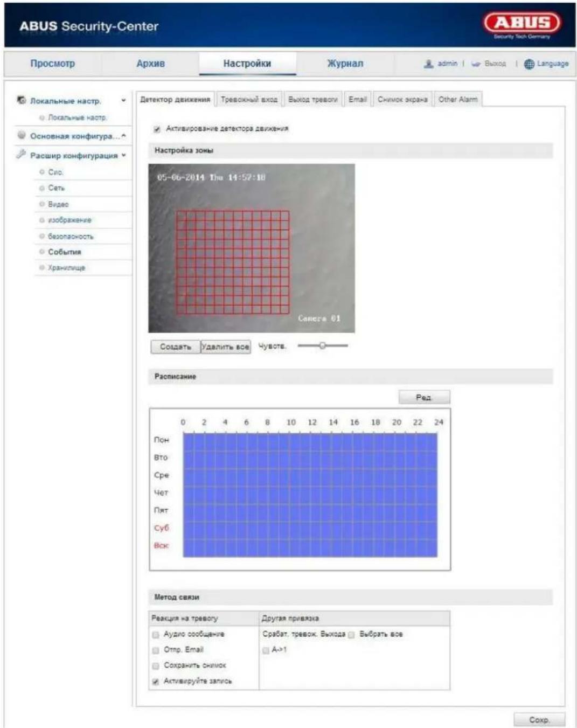This screenshot has height=728, width=577.
Task: Click the Сре label in schedule
Action: [161, 475]
